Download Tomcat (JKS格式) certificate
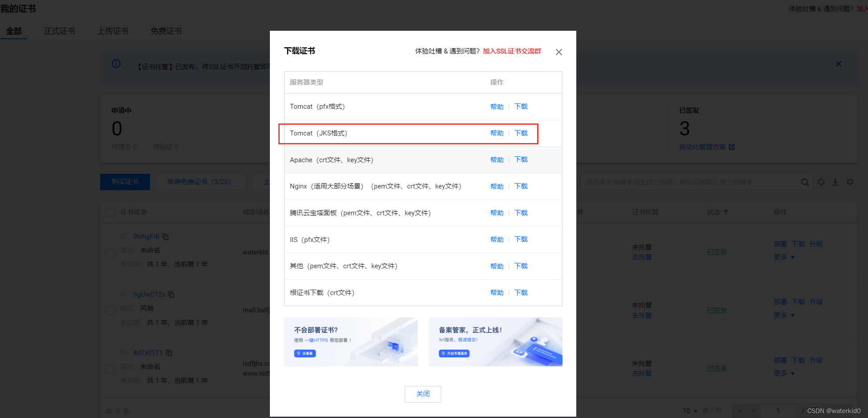This screenshot has height=418, width=868. click(x=521, y=133)
